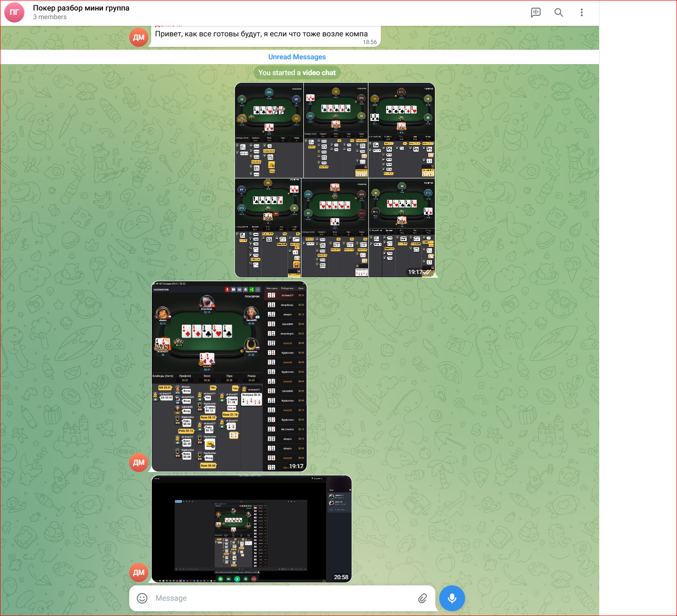Click the 'You started a video chat' service message
677x616 pixels.
[x=297, y=73]
